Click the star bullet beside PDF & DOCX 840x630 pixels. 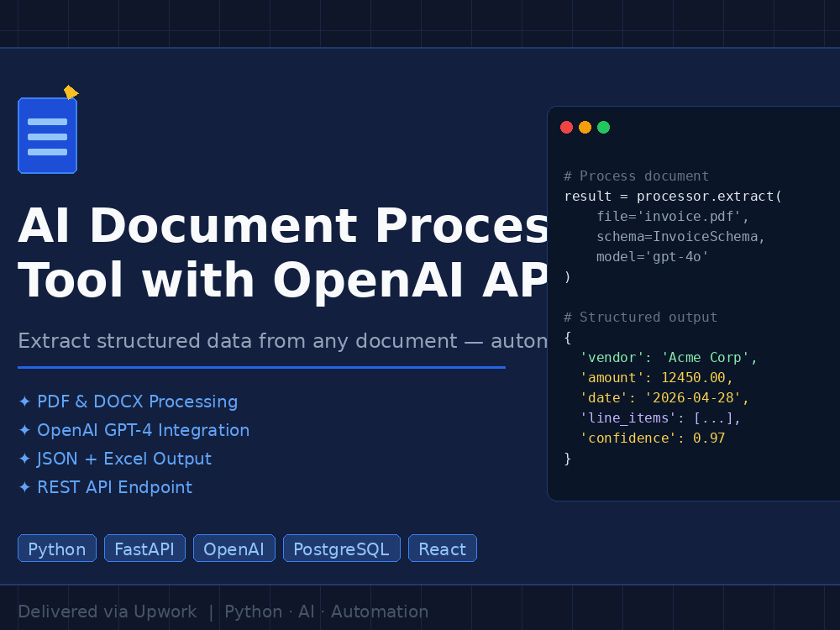[24, 402]
